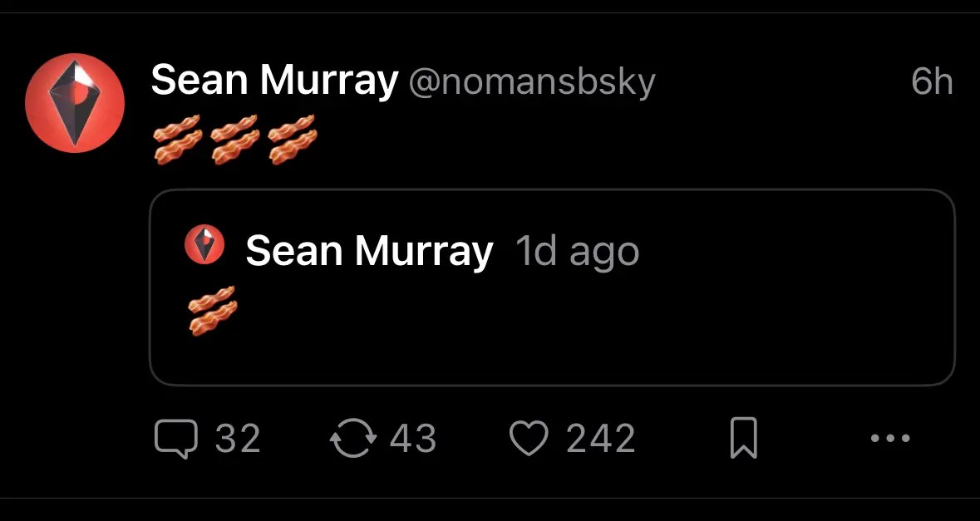Like the post with the heart icon
980x521 pixels.
pos(529,439)
